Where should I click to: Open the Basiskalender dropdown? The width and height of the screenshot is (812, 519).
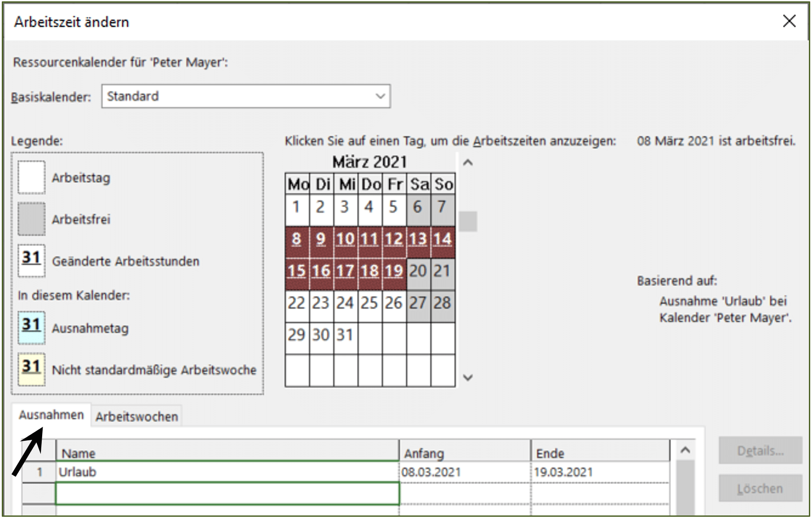point(246,96)
